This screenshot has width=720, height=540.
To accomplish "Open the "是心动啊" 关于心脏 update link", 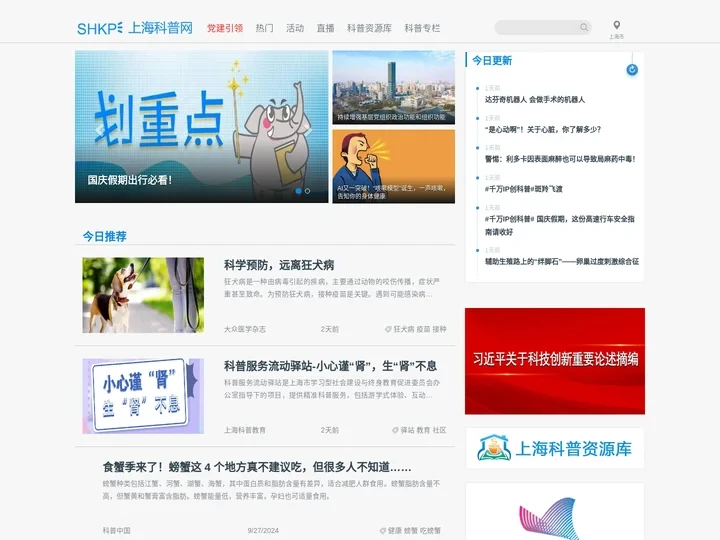I will point(543,129).
